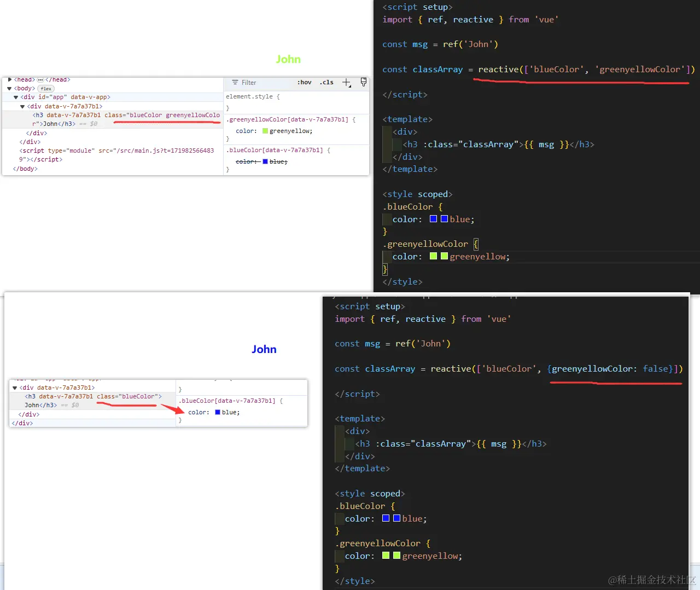Image resolution: width=700 pixels, height=590 pixels.
Task: Click the swatch right before 'blue;' in top editor
Action: (x=444, y=219)
